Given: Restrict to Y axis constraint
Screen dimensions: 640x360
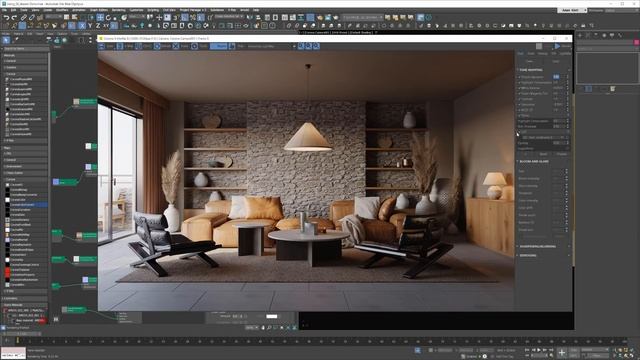Looking at the screenshot, I should [x=90, y=26].
